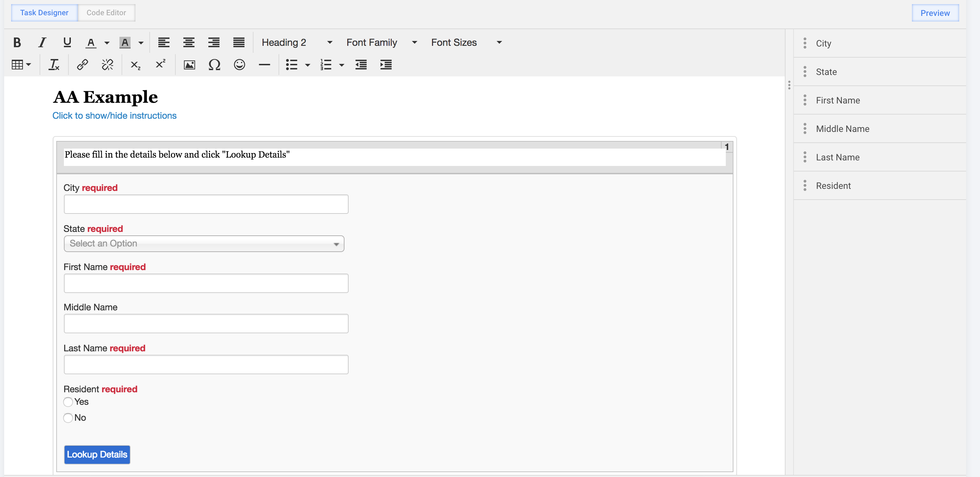Click into the City text field
Viewport: 980px width, 477px height.
[206, 204]
